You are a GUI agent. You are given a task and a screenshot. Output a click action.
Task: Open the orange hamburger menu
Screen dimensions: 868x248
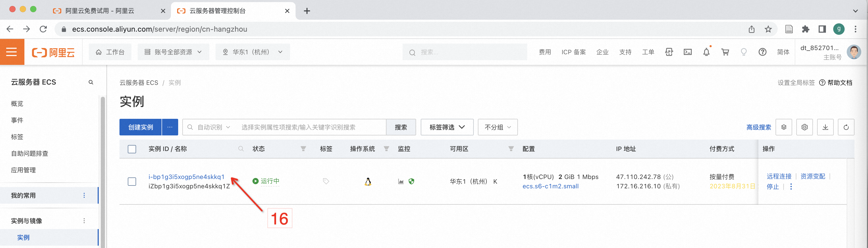point(12,52)
